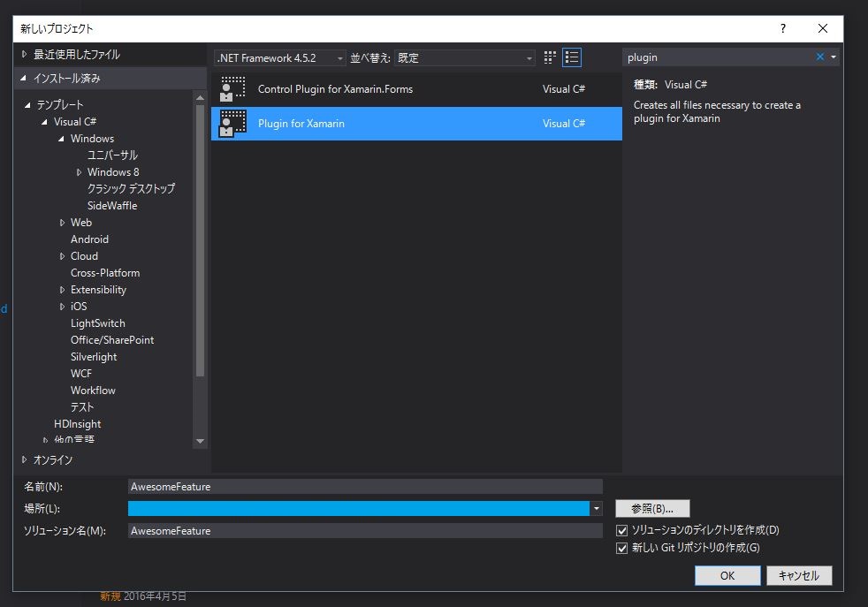This screenshot has height=607, width=868.
Task: Expand the Extensibility tree node
Action: coord(62,290)
